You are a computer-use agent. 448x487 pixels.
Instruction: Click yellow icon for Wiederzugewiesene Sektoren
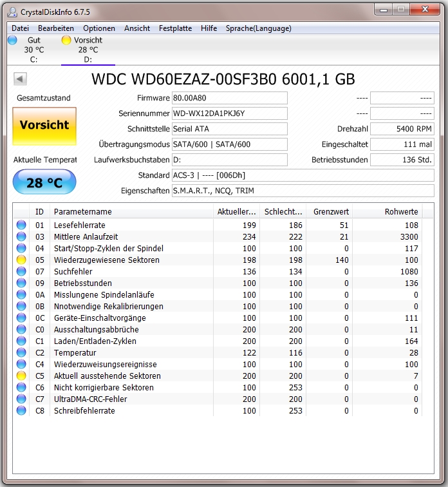(21, 260)
